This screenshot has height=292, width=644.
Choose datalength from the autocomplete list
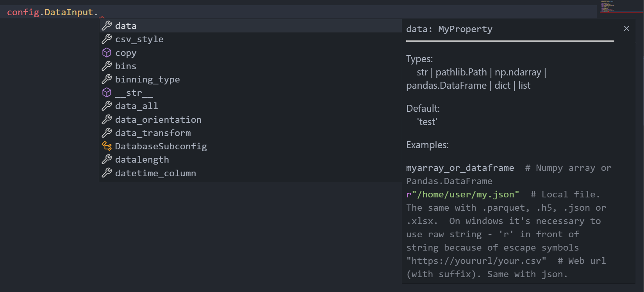250,159
